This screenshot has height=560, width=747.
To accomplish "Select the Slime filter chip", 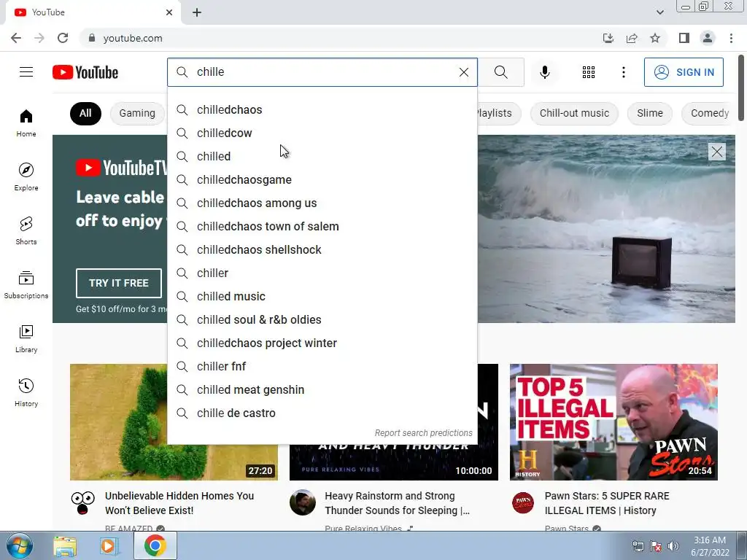I will coord(650,113).
